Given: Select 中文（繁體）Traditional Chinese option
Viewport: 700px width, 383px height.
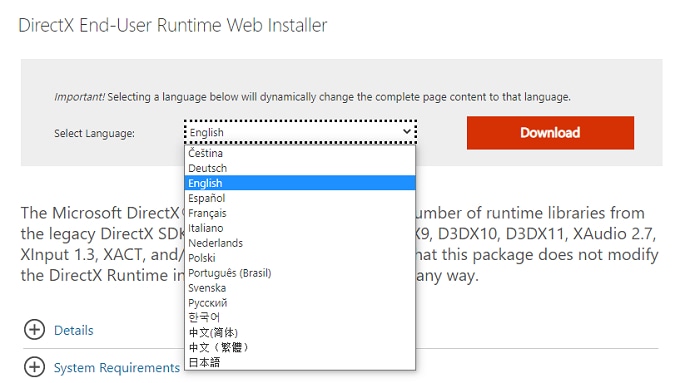Looking at the screenshot, I should pos(300,347).
